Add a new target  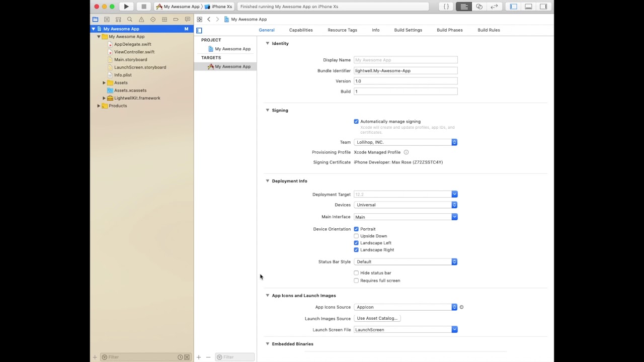click(x=199, y=357)
